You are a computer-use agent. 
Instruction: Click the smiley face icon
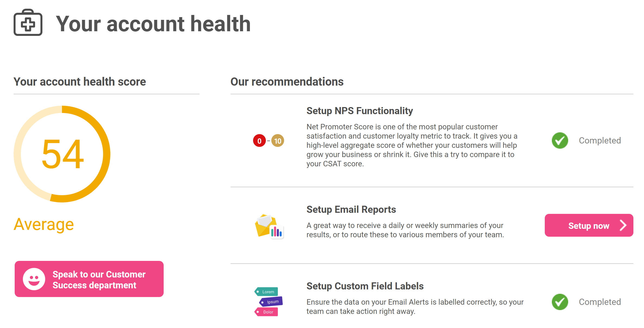[x=34, y=279]
